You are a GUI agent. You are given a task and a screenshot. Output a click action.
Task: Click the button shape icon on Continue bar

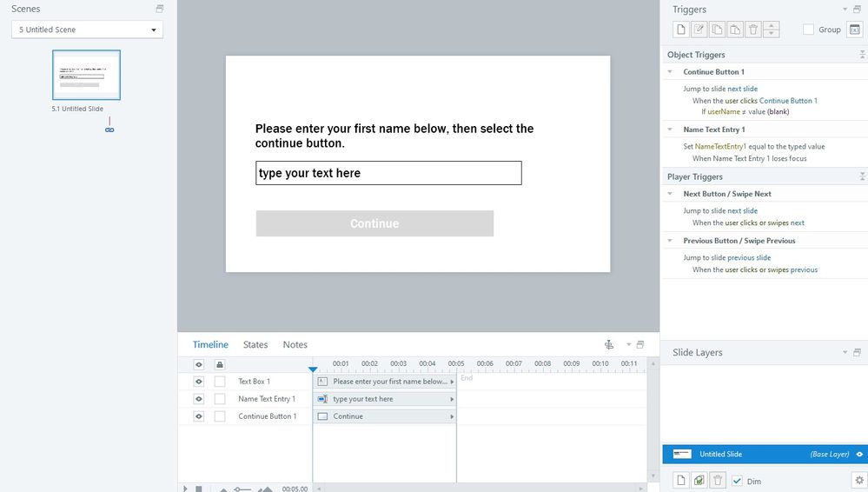click(x=322, y=416)
